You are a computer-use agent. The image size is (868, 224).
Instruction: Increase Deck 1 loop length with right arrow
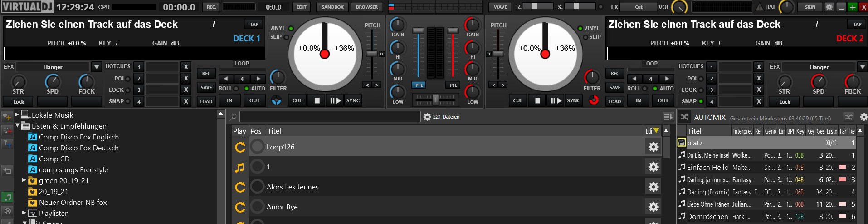[258, 79]
